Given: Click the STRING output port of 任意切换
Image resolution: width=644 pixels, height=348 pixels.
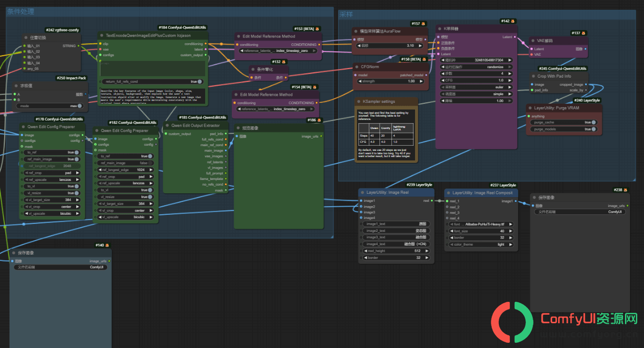Looking at the screenshot, I should pyautogui.click(x=79, y=46).
